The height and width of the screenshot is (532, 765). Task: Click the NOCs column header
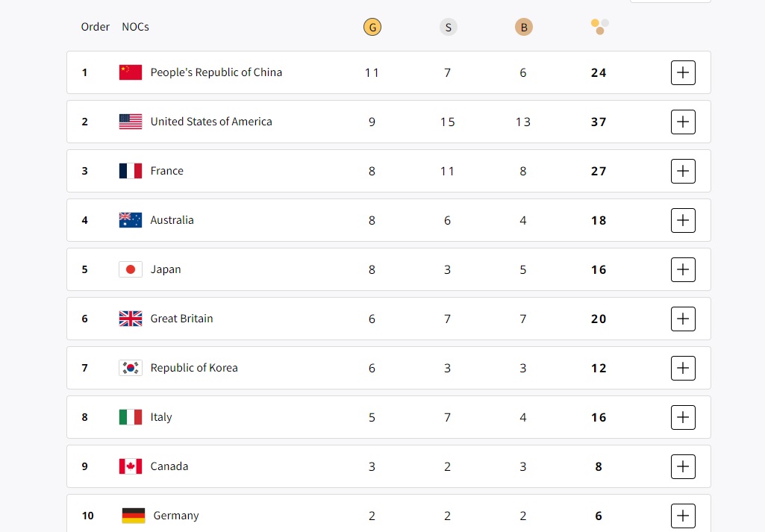pyautogui.click(x=135, y=27)
